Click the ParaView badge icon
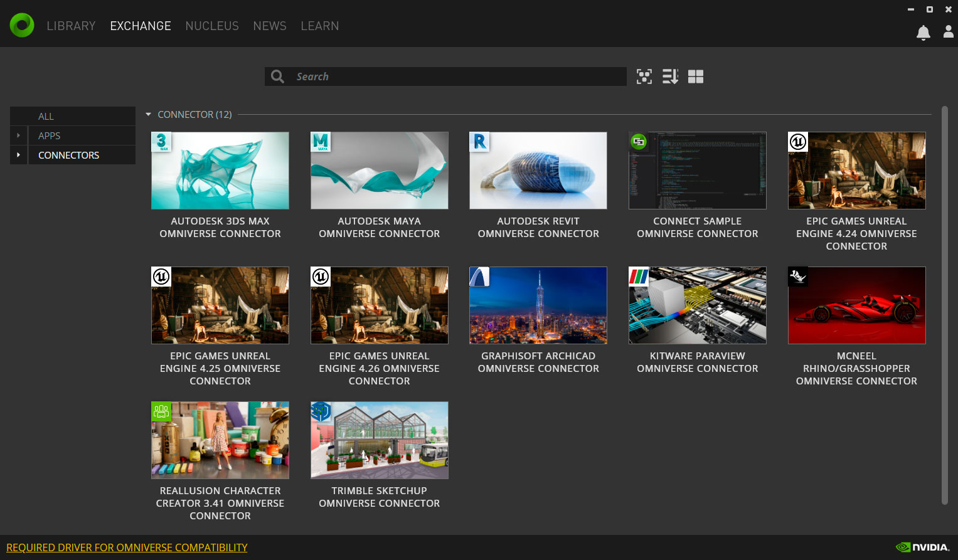Screen dimensions: 958x560 [x=639, y=277]
